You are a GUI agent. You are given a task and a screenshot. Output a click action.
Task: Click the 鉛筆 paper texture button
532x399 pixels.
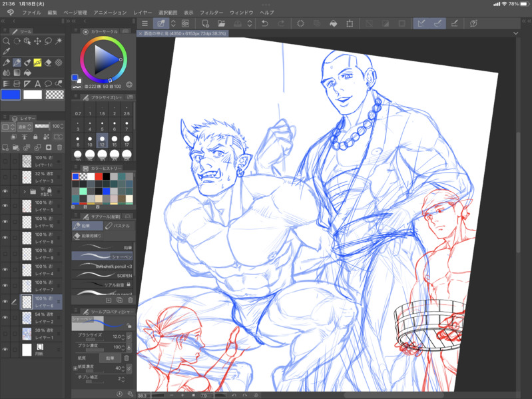pos(110,358)
